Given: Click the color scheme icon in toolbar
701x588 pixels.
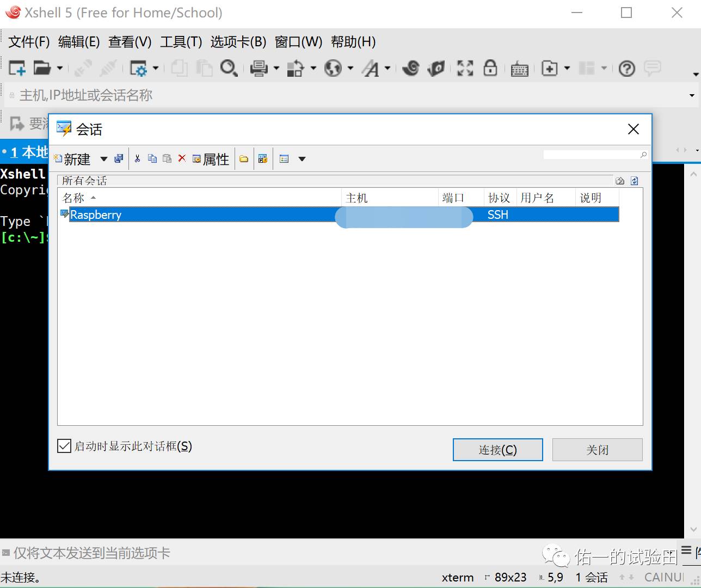Looking at the screenshot, I should click(x=296, y=68).
